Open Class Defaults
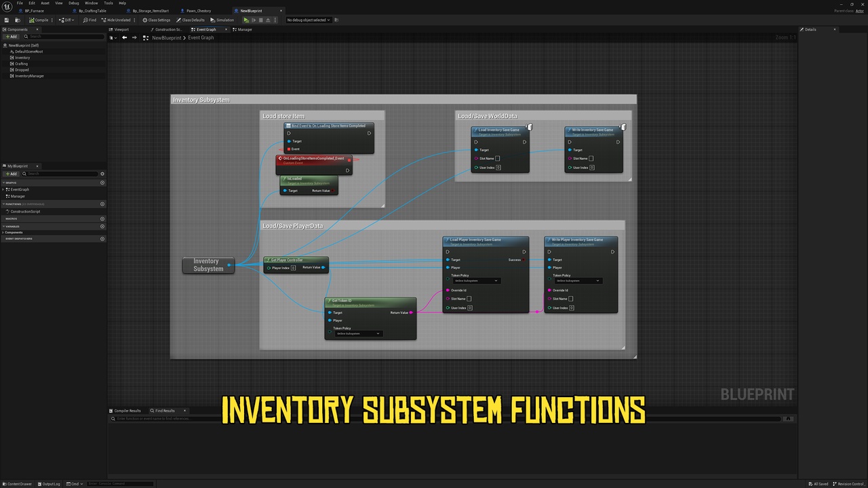 tap(190, 20)
